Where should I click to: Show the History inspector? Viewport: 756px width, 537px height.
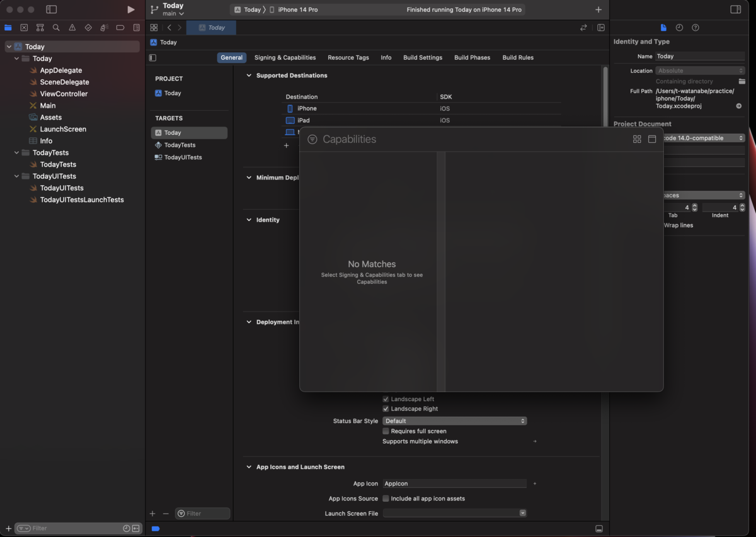[x=679, y=28]
